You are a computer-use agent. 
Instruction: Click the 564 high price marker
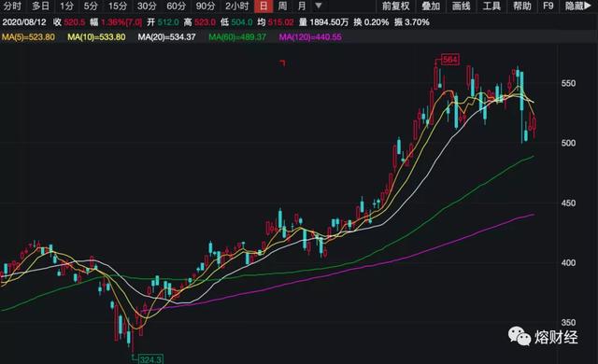450,60
